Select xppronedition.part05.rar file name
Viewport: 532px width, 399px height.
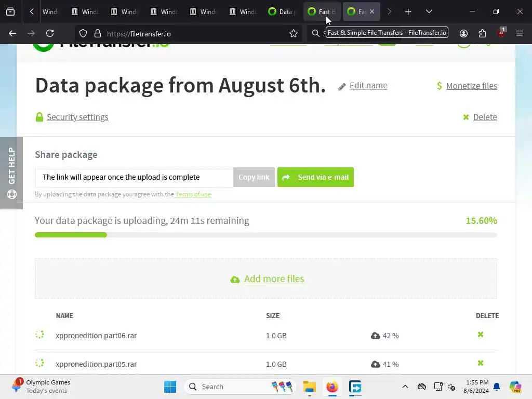point(96,364)
